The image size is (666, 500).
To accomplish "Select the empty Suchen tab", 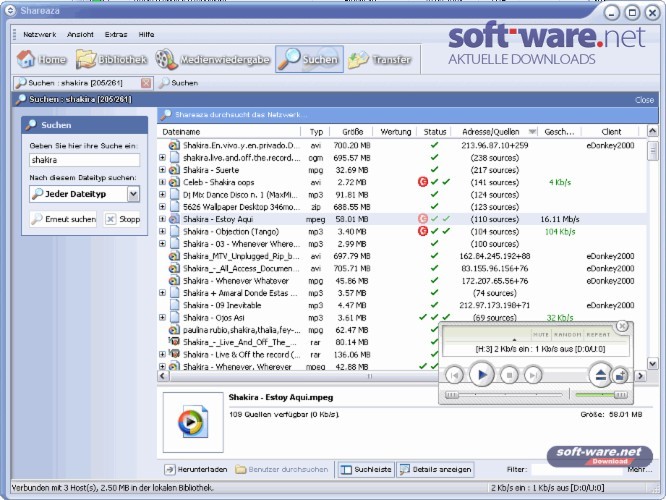I will pos(178,83).
